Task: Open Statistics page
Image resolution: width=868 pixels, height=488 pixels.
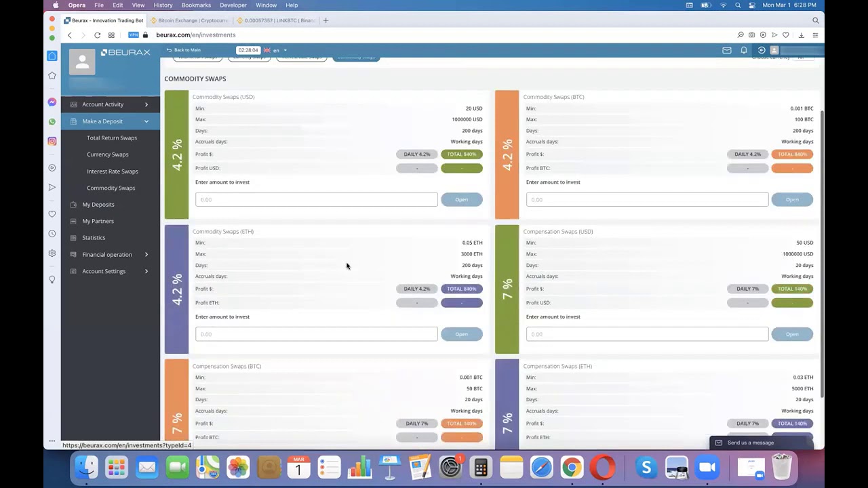Action: pos(94,238)
